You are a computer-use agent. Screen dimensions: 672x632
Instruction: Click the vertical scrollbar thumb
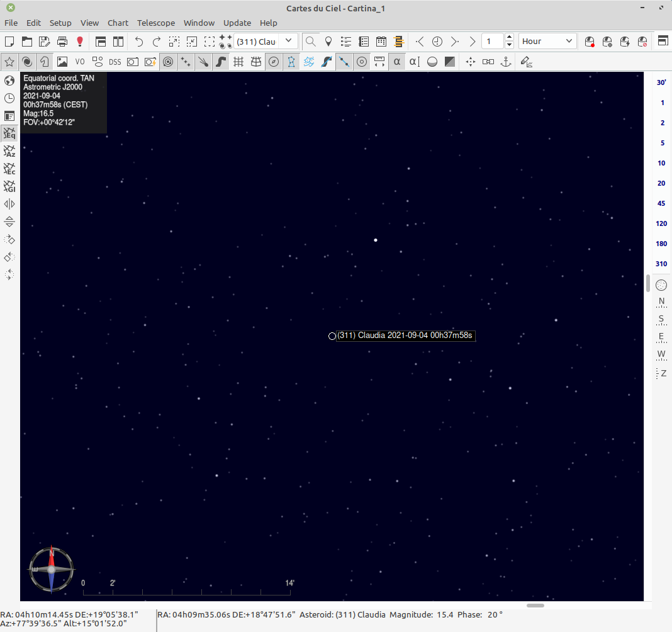(648, 283)
